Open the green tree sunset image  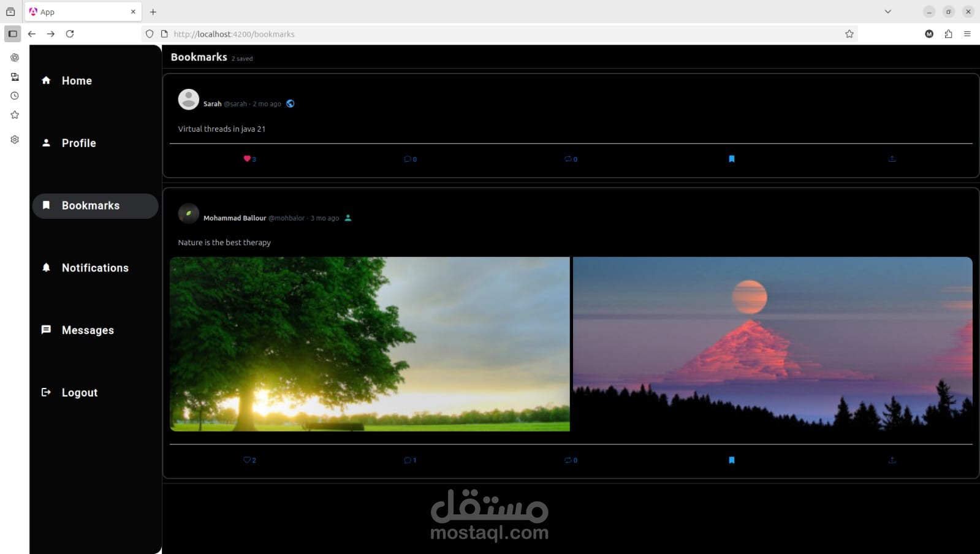(370, 344)
